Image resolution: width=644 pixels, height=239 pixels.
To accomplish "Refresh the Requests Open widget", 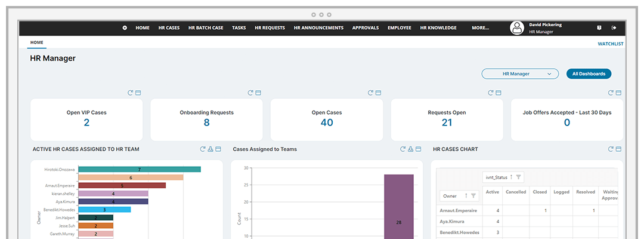I will 491,93.
